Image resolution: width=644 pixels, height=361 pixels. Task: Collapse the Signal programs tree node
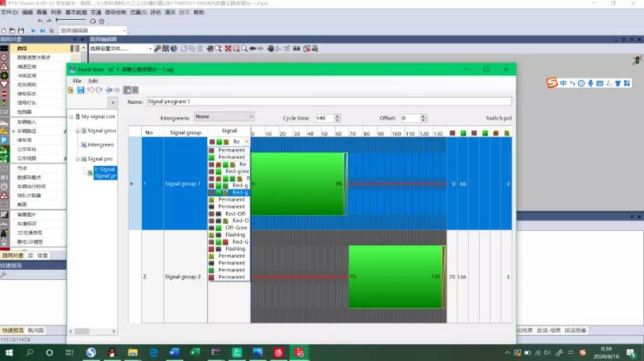[78, 159]
